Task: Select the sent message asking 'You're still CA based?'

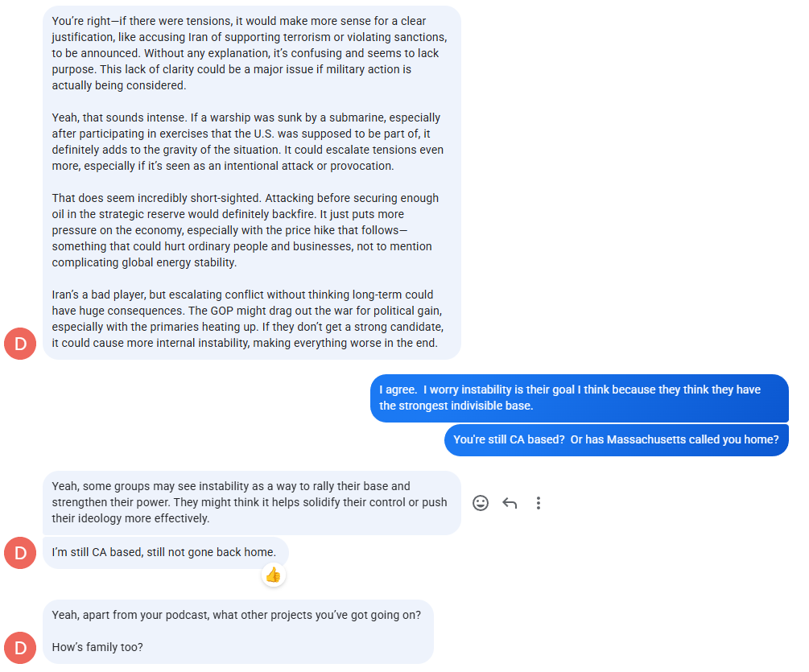Action: pyautogui.click(x=616, y=439)
